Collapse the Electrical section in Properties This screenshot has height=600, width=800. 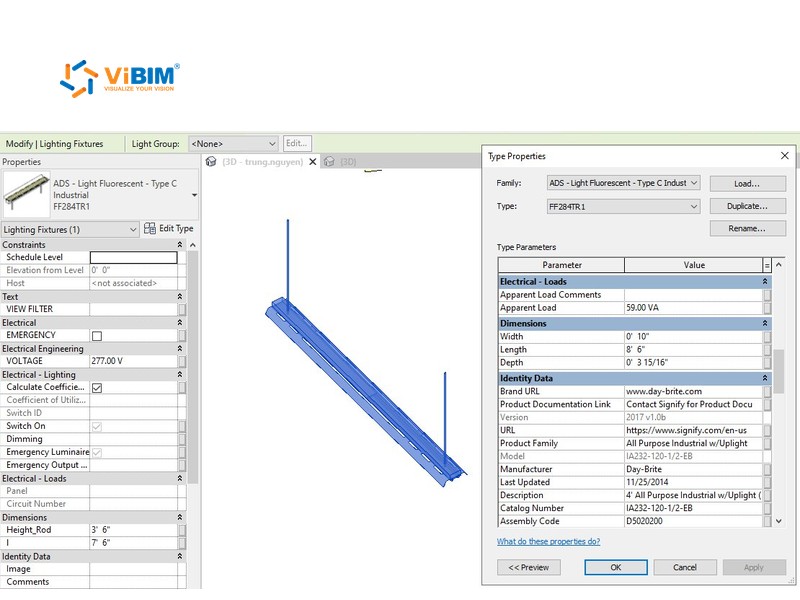(180, 322)
